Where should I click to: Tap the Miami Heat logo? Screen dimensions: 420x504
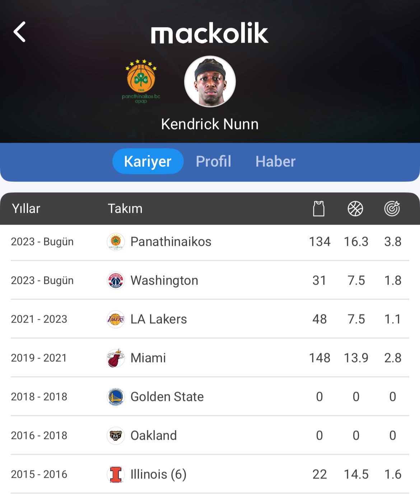pos(116,358)
